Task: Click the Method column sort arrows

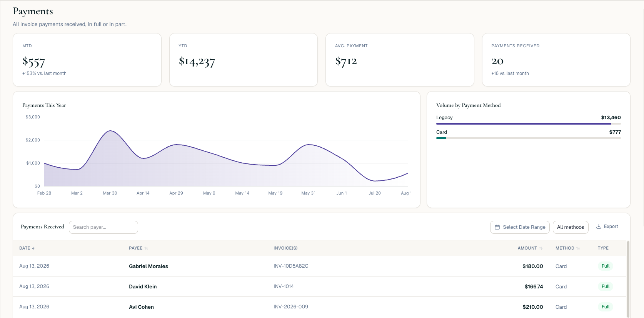Action: [x=578, y=248]
